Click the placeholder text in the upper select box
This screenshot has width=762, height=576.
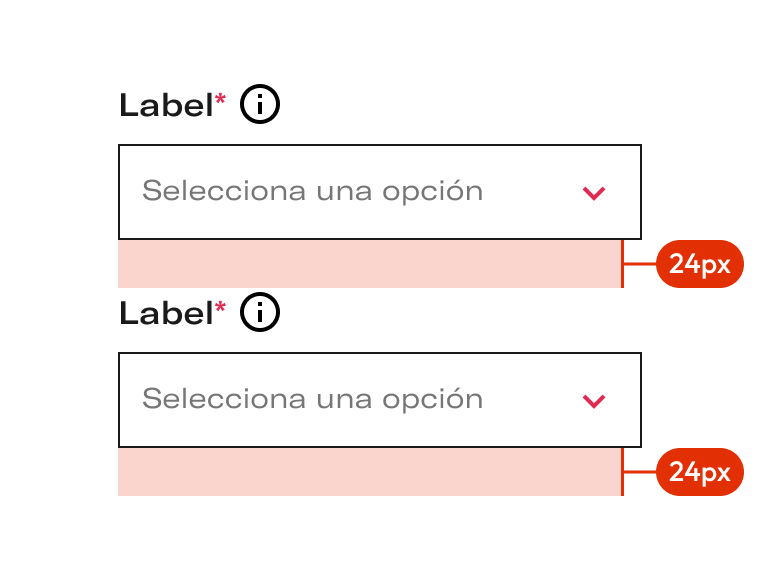[312, 192]
